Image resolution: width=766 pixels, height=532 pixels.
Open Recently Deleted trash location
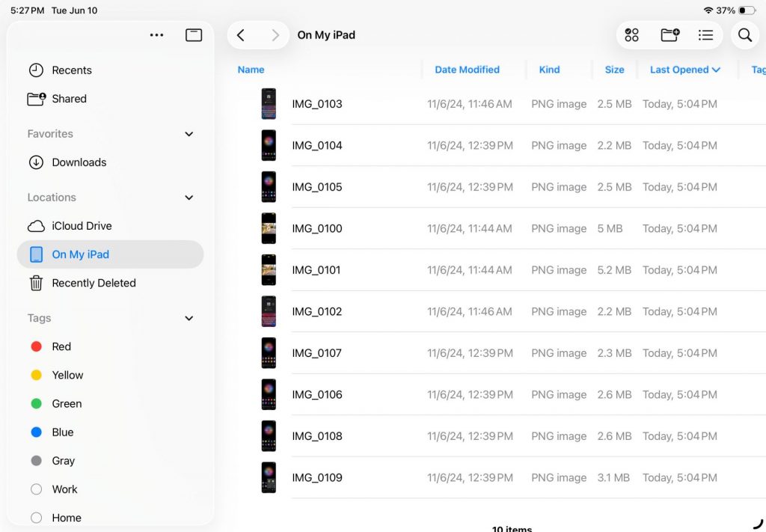pos(94,283)
